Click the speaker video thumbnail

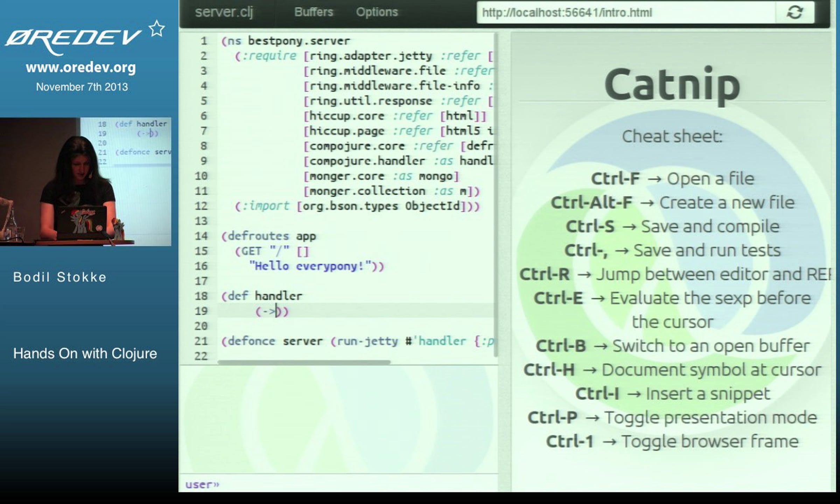tap(86, 182)
